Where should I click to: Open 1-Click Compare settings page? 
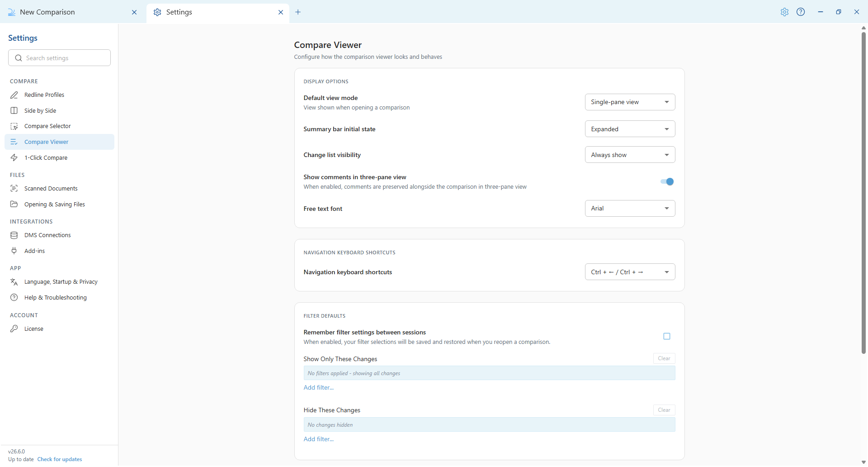click(59, 158)
